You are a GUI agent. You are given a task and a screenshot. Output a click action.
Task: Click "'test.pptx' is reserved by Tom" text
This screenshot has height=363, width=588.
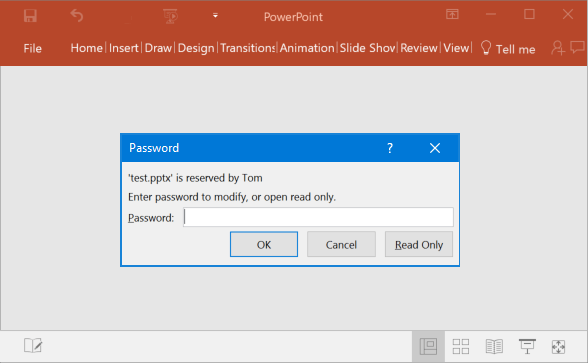pos(195,178)
